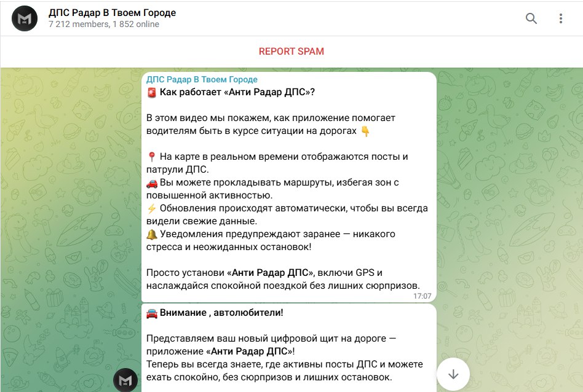
Task: Click the members and online count subtitle
Action: pos(104,25)
